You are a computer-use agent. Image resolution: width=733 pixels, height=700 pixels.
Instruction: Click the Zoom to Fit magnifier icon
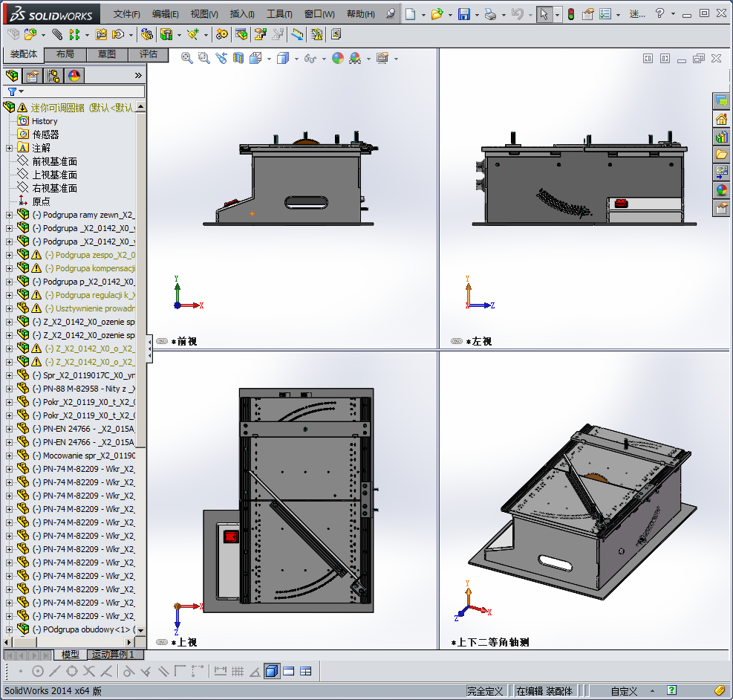point(187,58)
